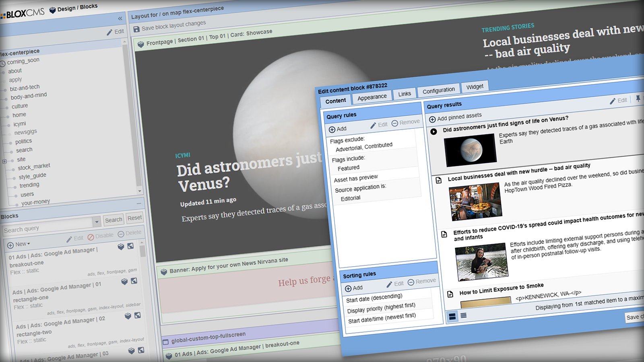
Task: Open trending story Local businesses headline
Action: click(562, 42)
